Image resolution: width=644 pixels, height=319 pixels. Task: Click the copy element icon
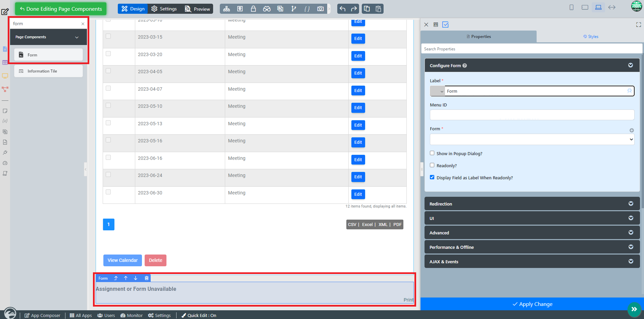click(x=367, y=9)
